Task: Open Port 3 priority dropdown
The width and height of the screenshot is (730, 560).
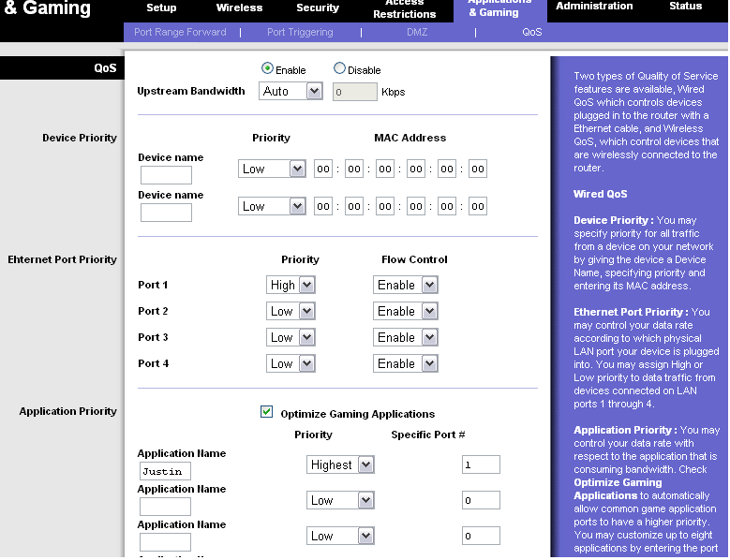Action: click(x=291, y=337)
